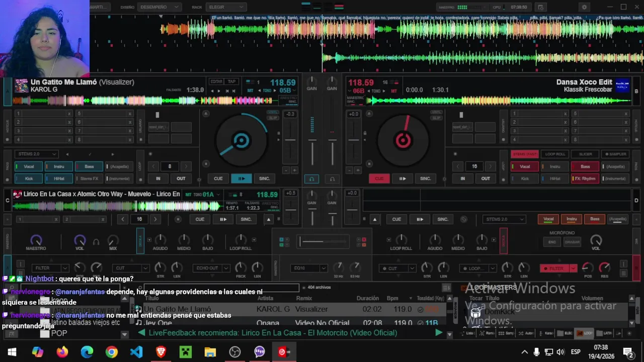This screenshot has width=644, height=362.
Task: Open EQ10 master effect dropdown
Action: click(309, 268)
